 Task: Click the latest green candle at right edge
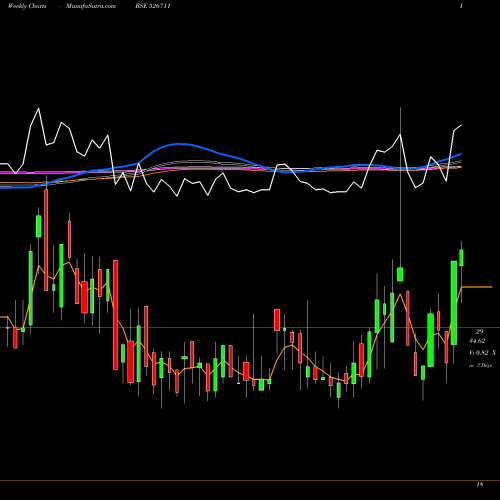pos(461,257)
